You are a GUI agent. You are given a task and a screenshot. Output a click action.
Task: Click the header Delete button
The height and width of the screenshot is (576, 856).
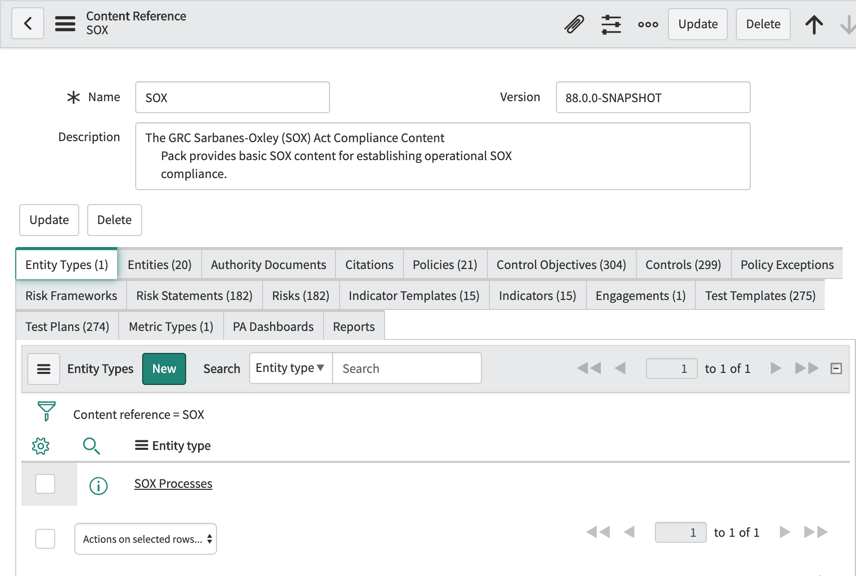[763, 24]
